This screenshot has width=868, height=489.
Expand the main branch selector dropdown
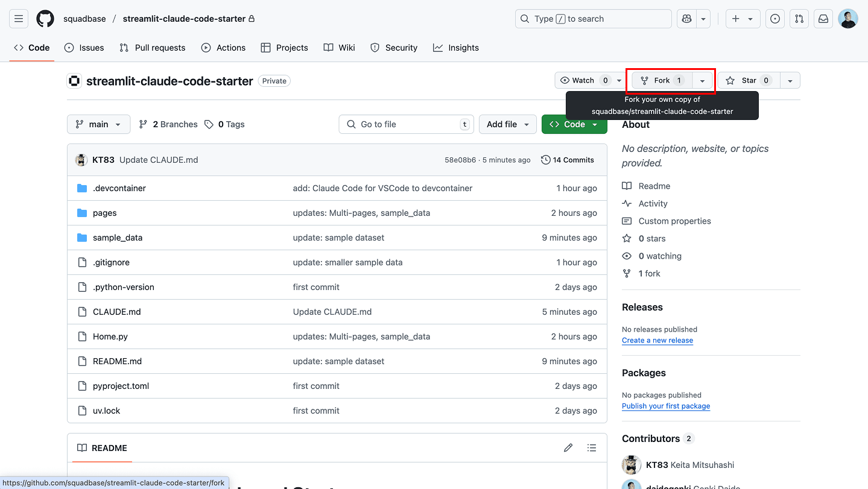point(98,124)
